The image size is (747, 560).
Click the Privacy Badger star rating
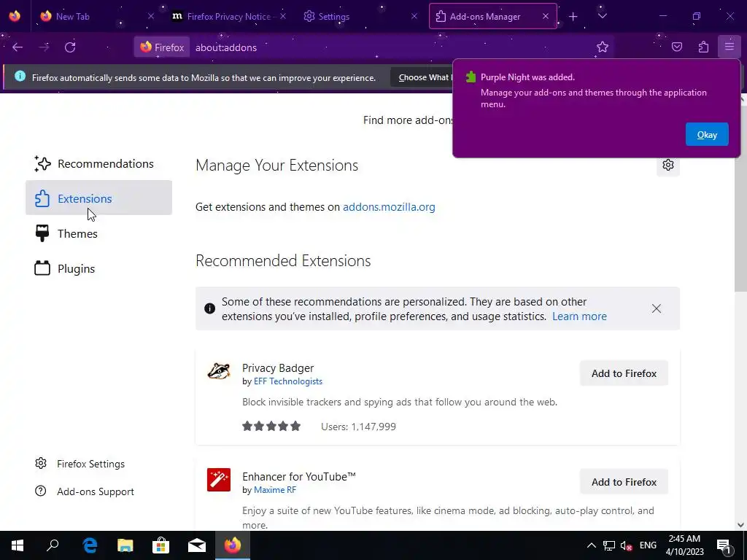(x=271, y=426)
